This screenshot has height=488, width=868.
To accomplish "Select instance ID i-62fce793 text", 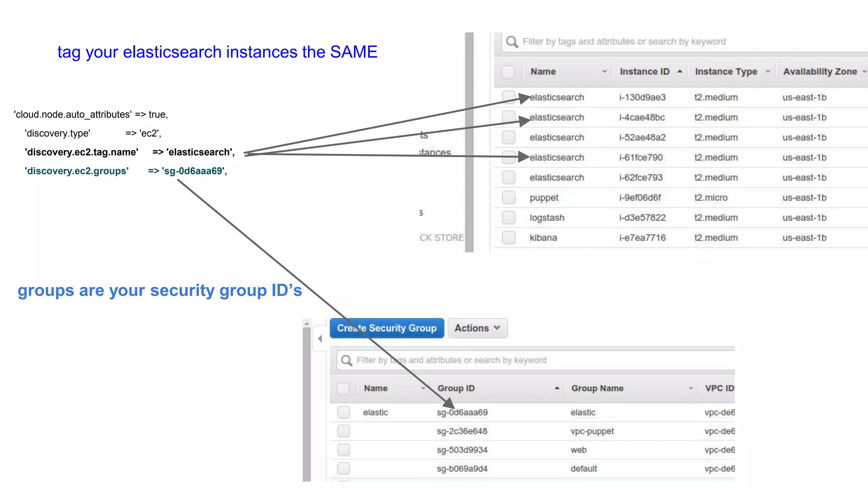I will (x=641, y=177).
